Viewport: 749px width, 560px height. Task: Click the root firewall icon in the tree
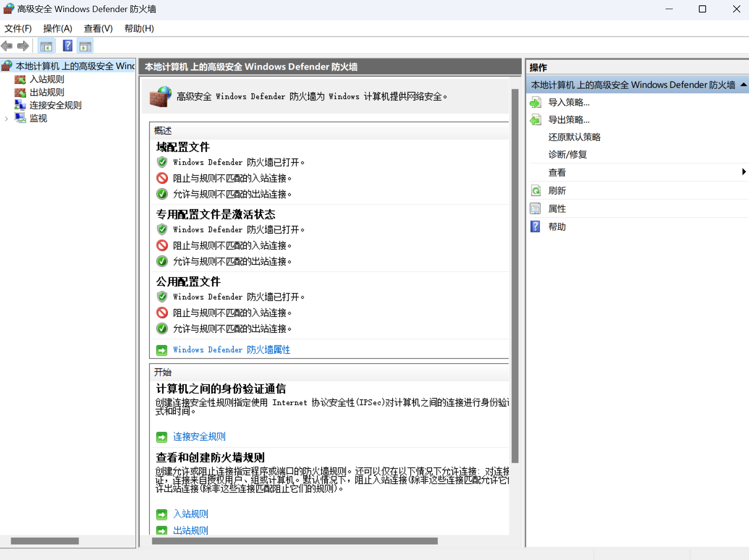[x=7, y=66]
